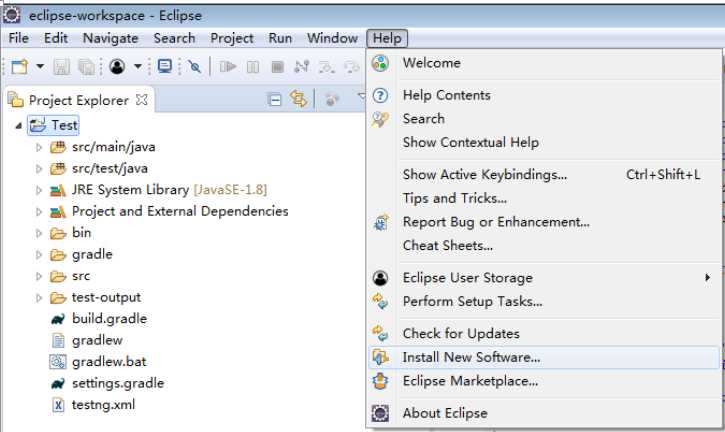This screenshot has height=432, width=725.
Task: Expand Project and External Dependencies node
Action: (39, 212)
